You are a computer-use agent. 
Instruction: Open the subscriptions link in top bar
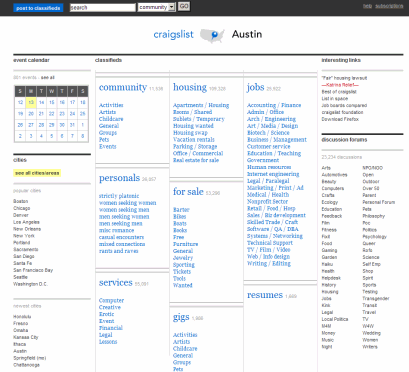389,6
